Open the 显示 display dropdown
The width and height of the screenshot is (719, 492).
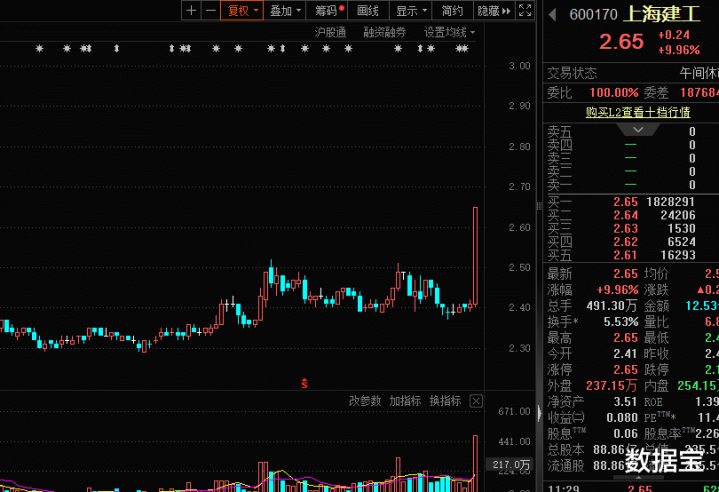tap(410, 11)
